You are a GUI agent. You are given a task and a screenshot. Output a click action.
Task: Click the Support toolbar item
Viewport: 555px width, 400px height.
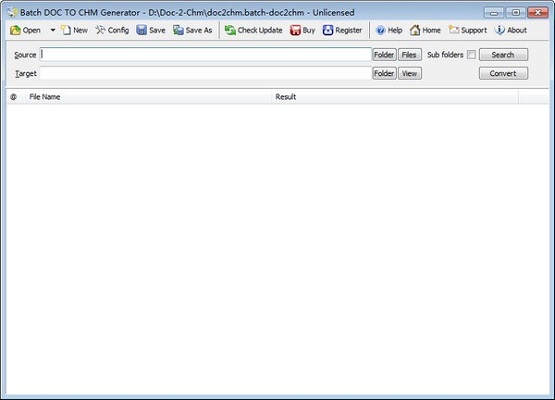pyautogui.click(x=468, y=30)
